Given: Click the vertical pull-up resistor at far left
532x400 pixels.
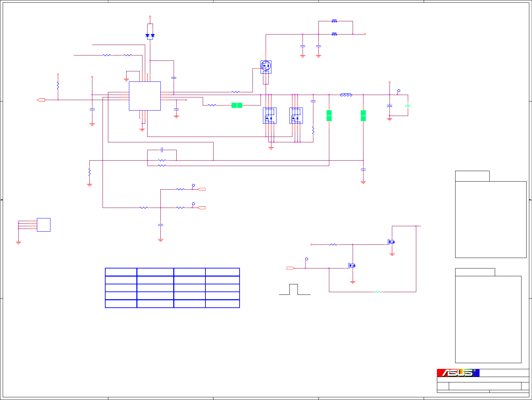Looking at the screenshot, I should coord(58,85).
